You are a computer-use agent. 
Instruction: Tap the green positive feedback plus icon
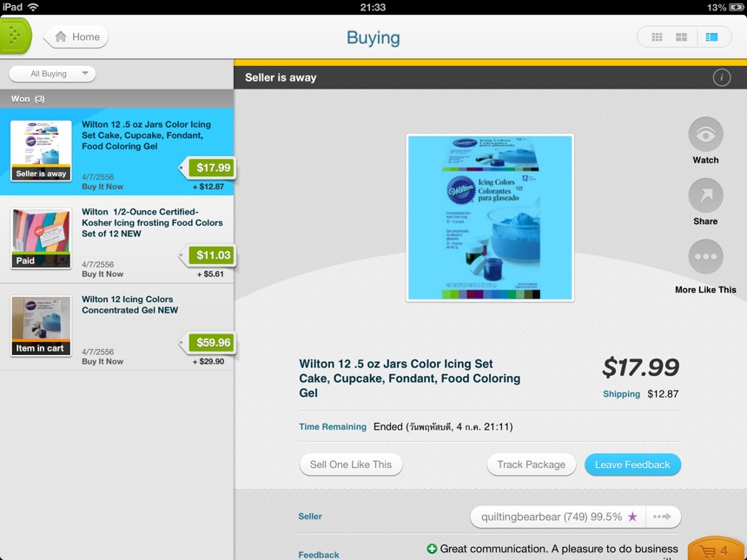pyautogui.click(x=432, y=549)
